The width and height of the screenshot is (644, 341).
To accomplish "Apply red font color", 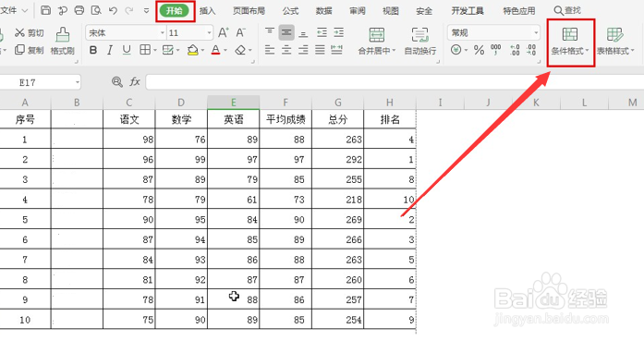I will tap(215, 50).
